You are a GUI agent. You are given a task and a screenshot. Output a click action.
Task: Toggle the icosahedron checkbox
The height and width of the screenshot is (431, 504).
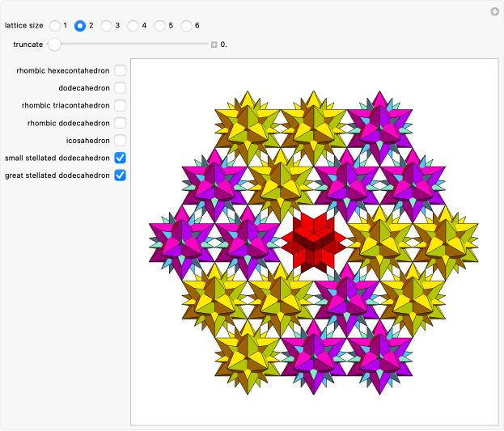click(120, 140)
